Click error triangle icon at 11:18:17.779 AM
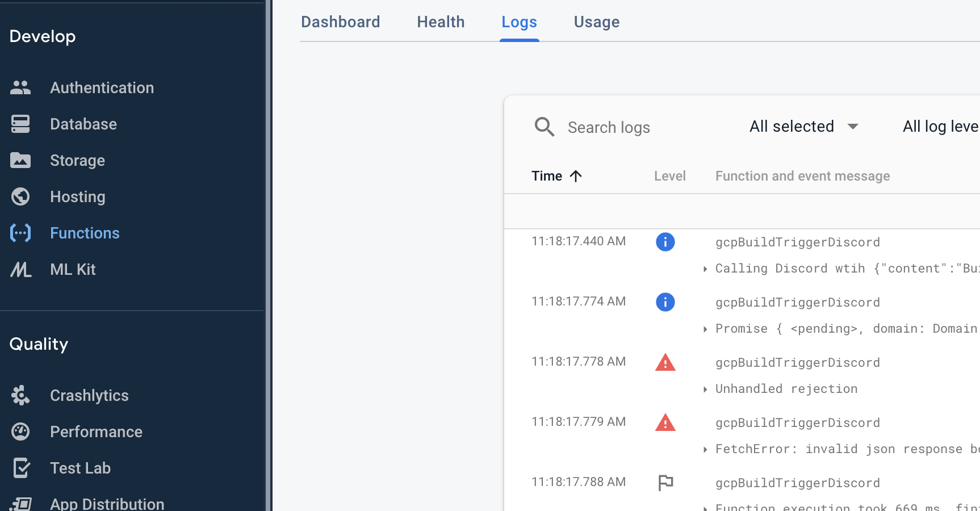Viewport: 980px width, 511px height. pyautogui.click(x=665, y=422)
